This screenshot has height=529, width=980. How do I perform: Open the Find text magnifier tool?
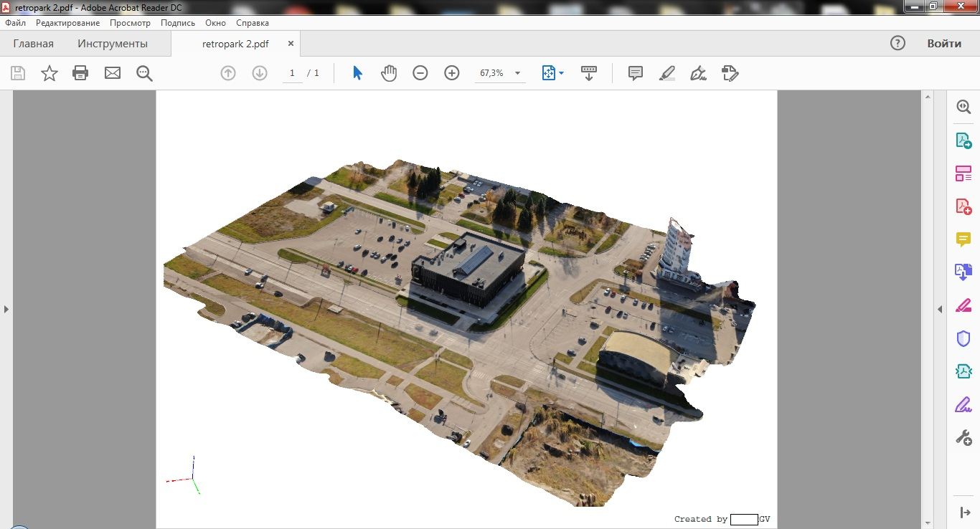coord(145,73)
